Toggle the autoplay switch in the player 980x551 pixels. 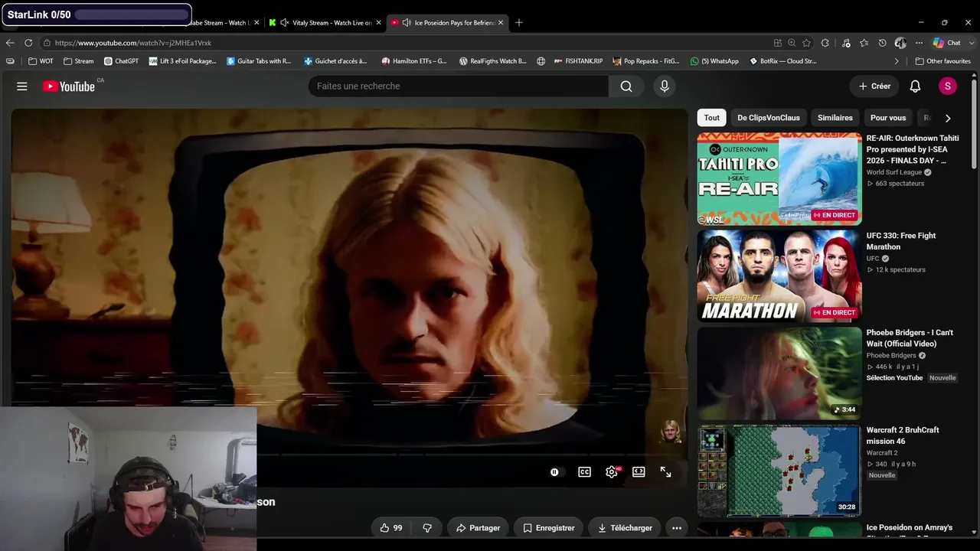[x=557, y=472]
